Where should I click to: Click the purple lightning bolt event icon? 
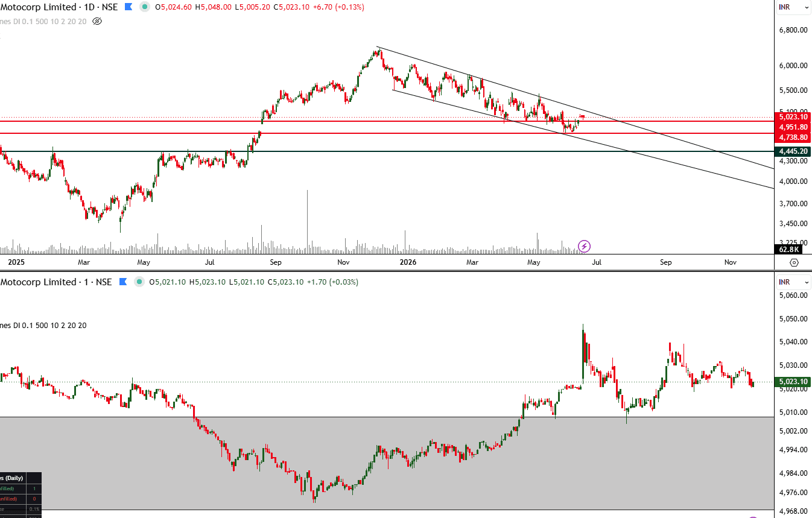(584, 246)
